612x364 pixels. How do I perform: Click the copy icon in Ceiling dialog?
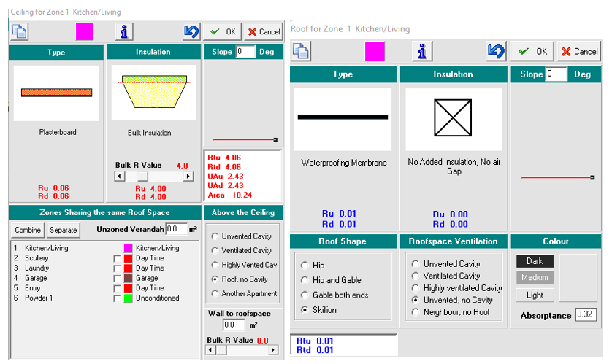tap(20, 31)
